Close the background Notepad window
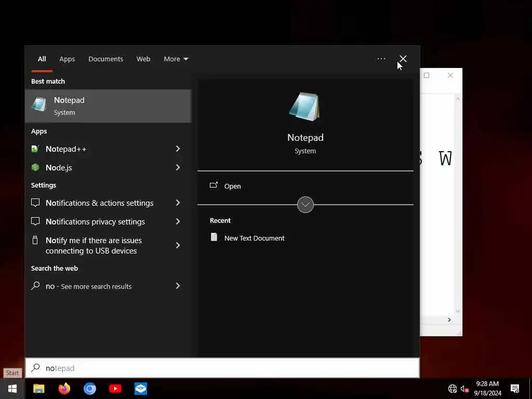532x399 pixels. pyautogui.click(x=450, y=75)
